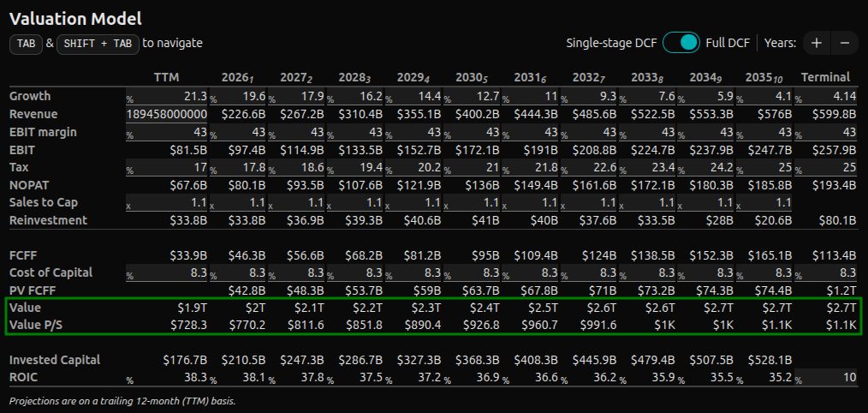Edit the Terminal ROIC field showing 10
Screen dimensions: 868x413
point(826,378)
